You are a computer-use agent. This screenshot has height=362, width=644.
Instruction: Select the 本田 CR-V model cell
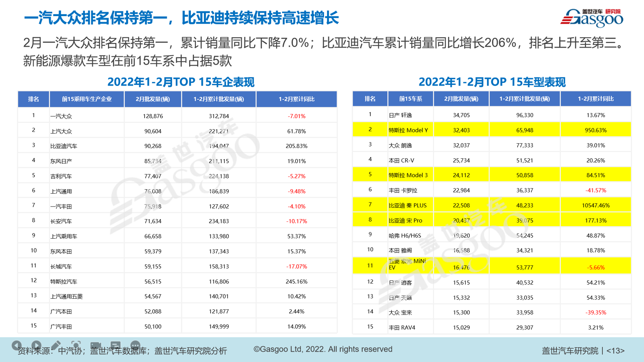(x=410, y=160)
